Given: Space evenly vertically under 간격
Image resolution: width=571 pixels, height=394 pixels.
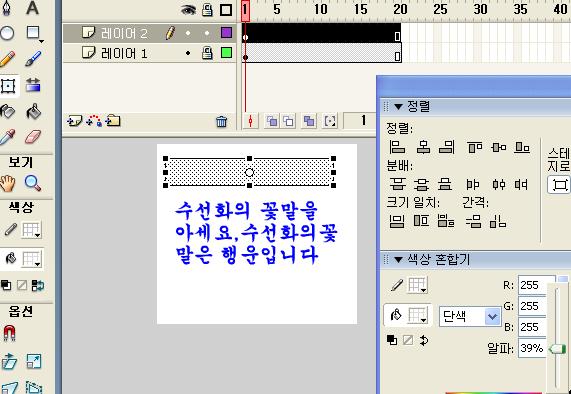Looking at the screenshot, I should (x=474, y=221).
